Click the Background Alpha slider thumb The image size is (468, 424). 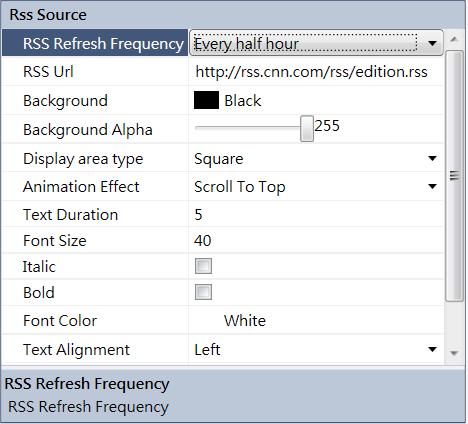click(307, 129)
